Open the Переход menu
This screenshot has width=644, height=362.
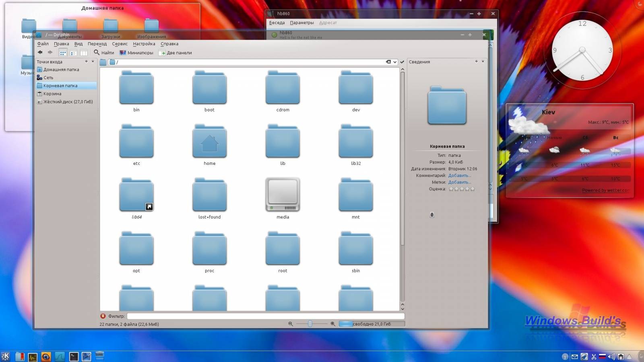[x=97, y=44]
